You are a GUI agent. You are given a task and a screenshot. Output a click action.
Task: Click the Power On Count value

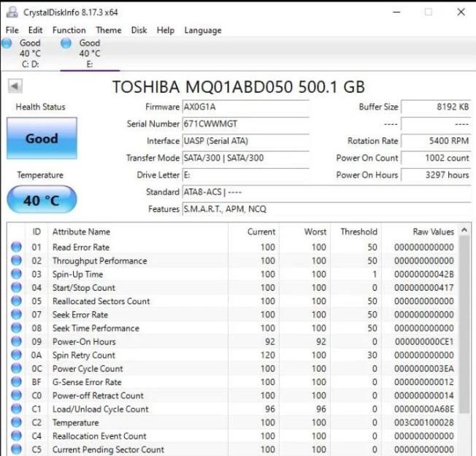436,158
